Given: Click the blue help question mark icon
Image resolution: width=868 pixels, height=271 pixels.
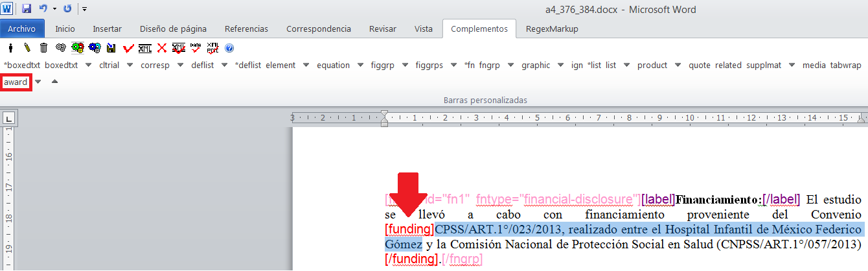Looking at the screenshot, I should pyautogui.click(x=229, y=48).
